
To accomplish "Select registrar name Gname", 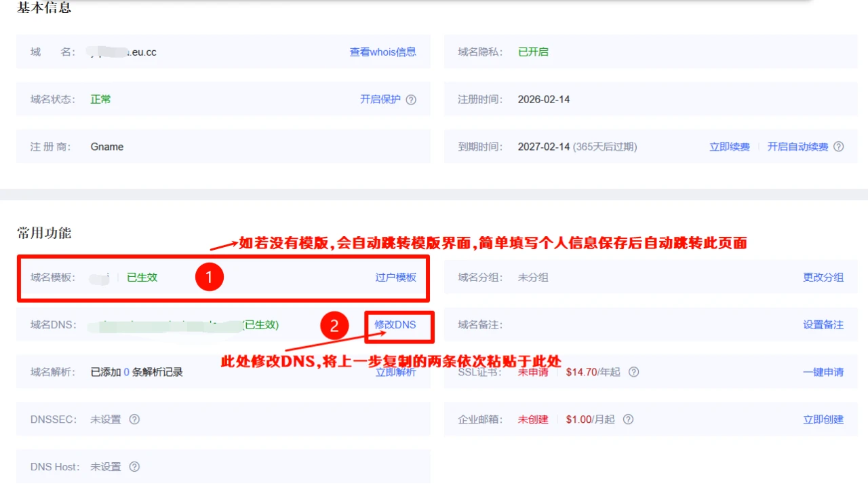I will [107, 147].
